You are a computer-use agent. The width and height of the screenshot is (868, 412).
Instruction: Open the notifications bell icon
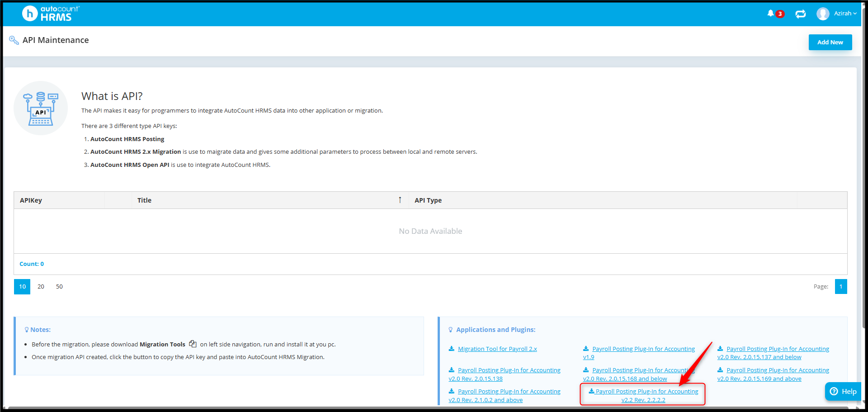click(770, 14)
